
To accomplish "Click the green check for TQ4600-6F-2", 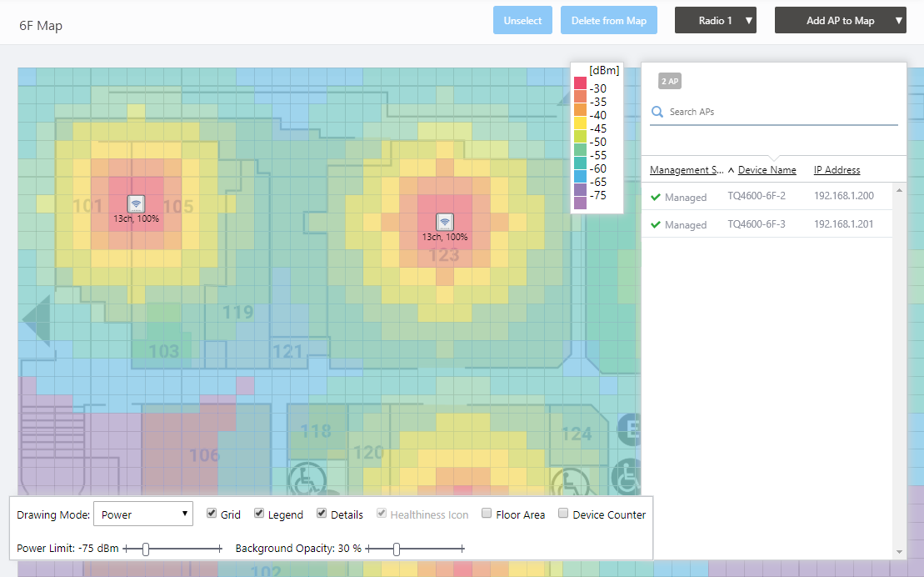I will (656, 198).
